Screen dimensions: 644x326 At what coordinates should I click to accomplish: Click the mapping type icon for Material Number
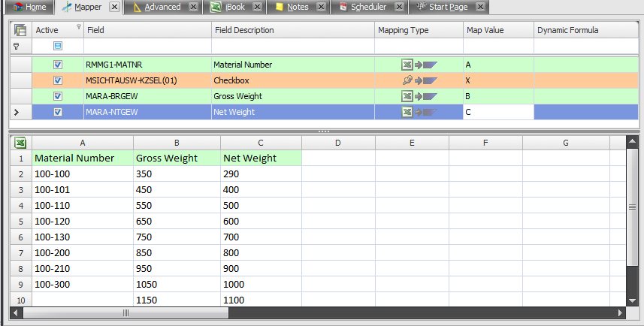419,65
